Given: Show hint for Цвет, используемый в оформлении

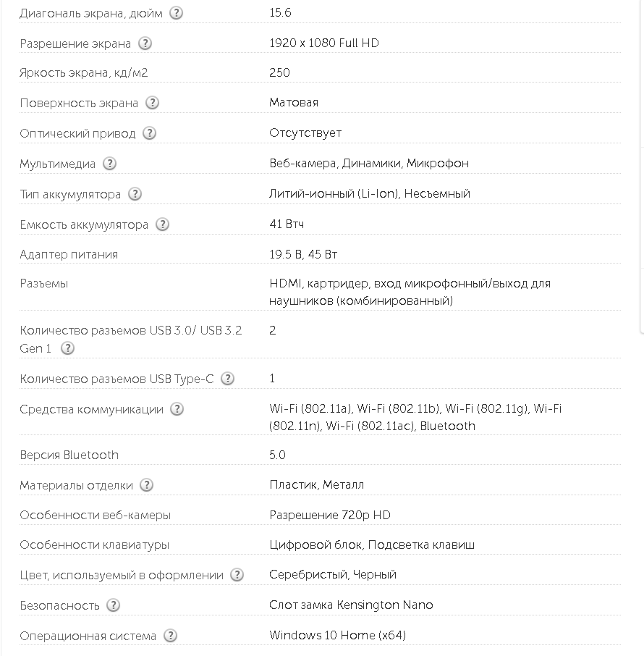Looking at the screenshot, I should click(x=237, y=575).
